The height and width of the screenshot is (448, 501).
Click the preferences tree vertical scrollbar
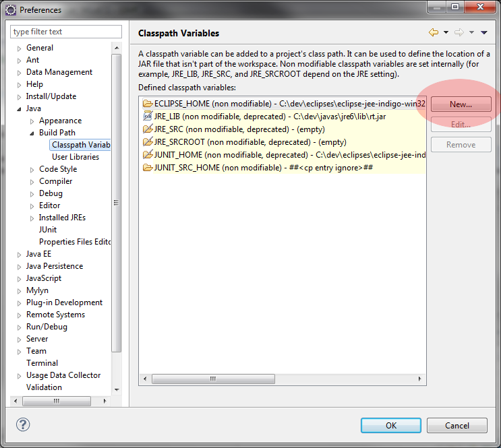116,202
